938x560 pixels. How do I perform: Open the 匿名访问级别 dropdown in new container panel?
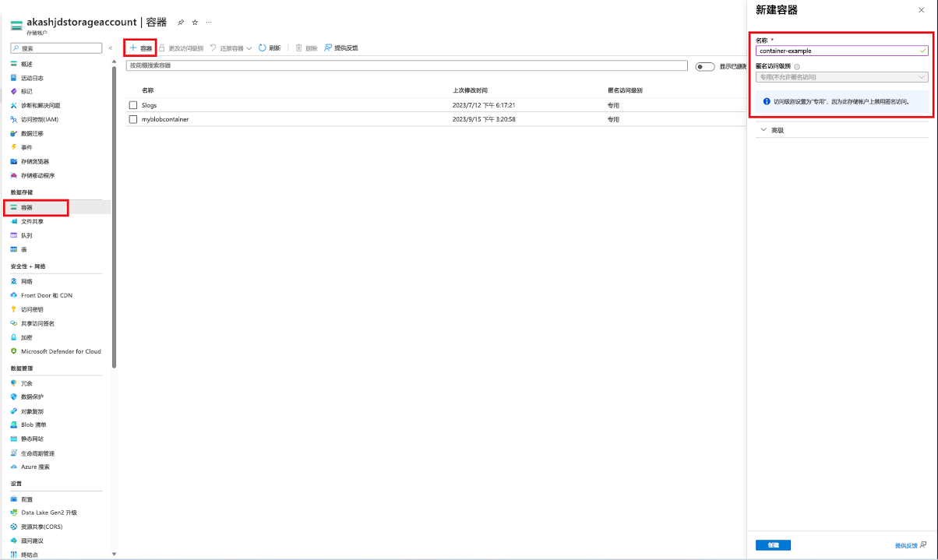842,76
